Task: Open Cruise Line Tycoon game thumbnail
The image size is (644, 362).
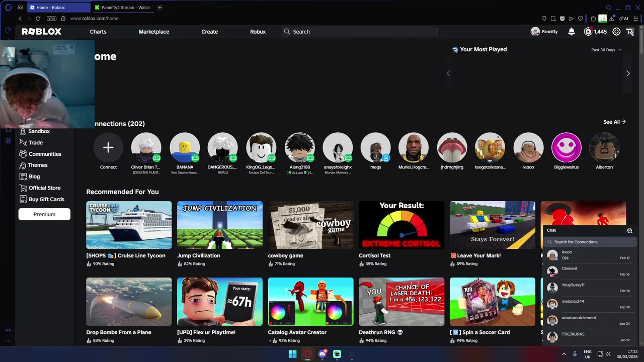Action: pyautogui.click(x=129, y=225)
